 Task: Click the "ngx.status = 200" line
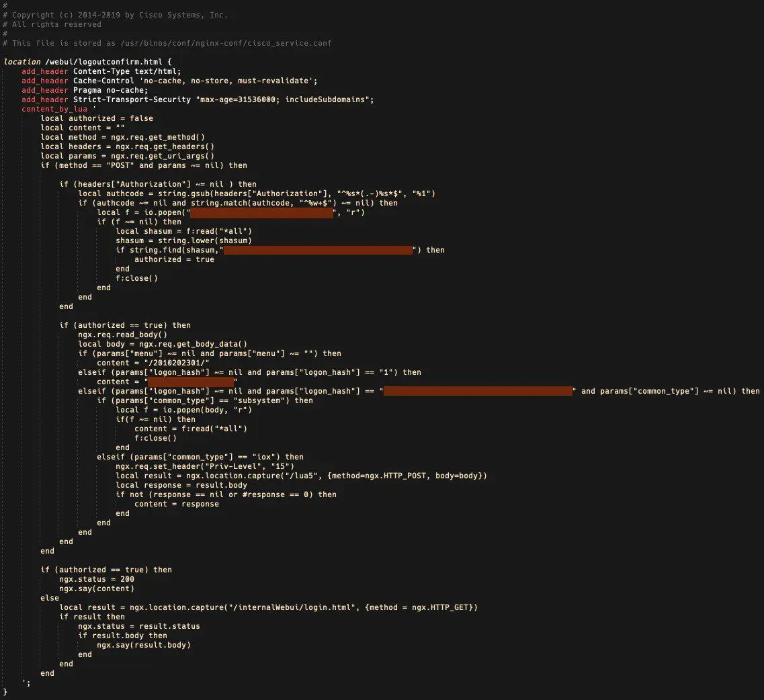[x=97, y=579]
